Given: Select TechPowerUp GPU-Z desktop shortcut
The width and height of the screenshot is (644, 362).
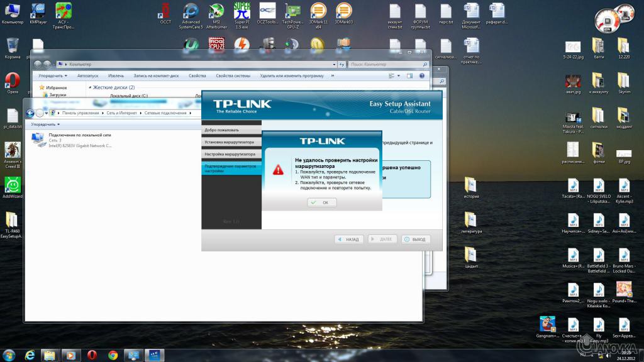Looking at the screenshot, I should click(x=293, y=16).
